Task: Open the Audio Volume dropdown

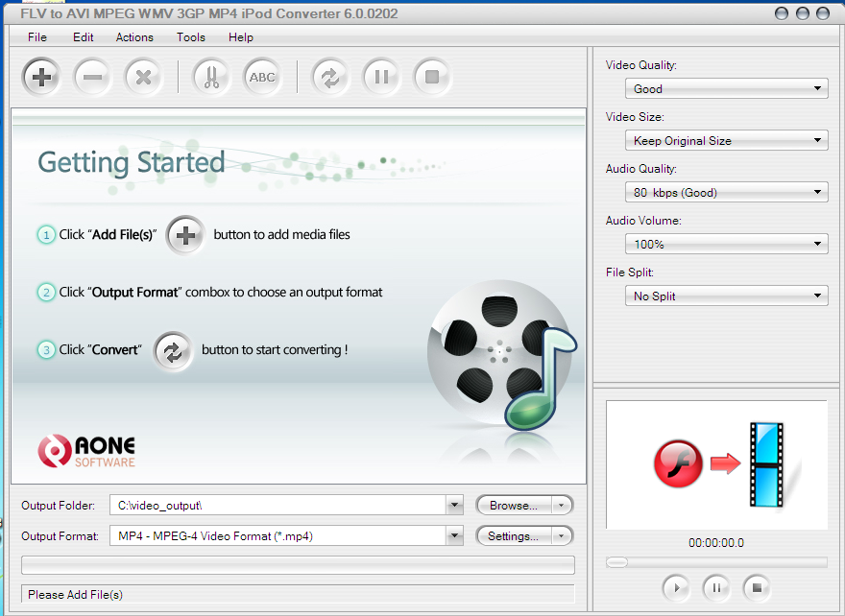Action: [727, 244]
